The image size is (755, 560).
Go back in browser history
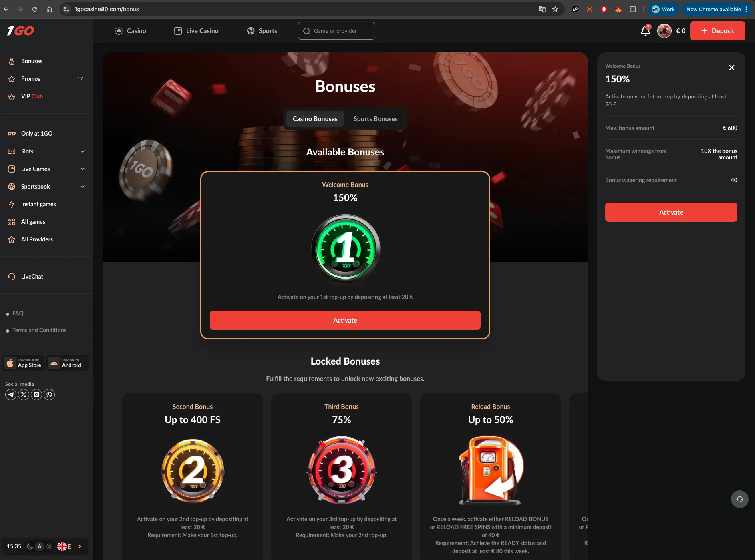[x=6, y=9]
